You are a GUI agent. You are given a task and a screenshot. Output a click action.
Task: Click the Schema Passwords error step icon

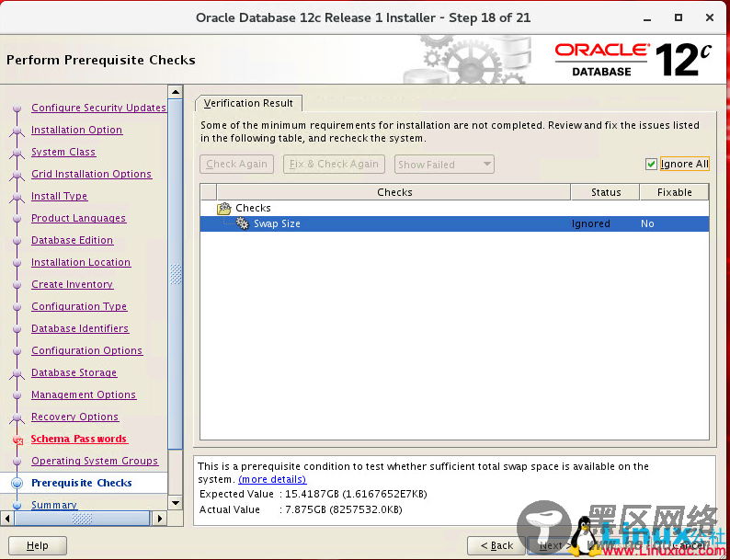point(17,440)
